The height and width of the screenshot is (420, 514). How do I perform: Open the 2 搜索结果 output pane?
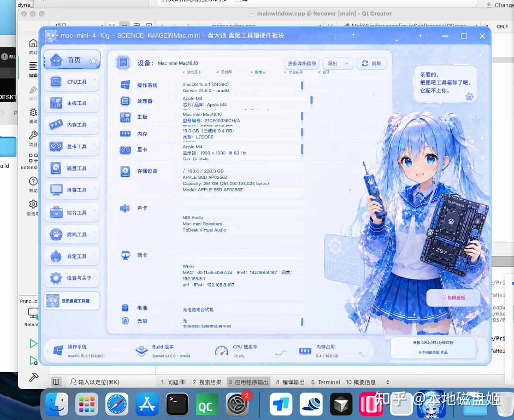[x=207, y=382]
